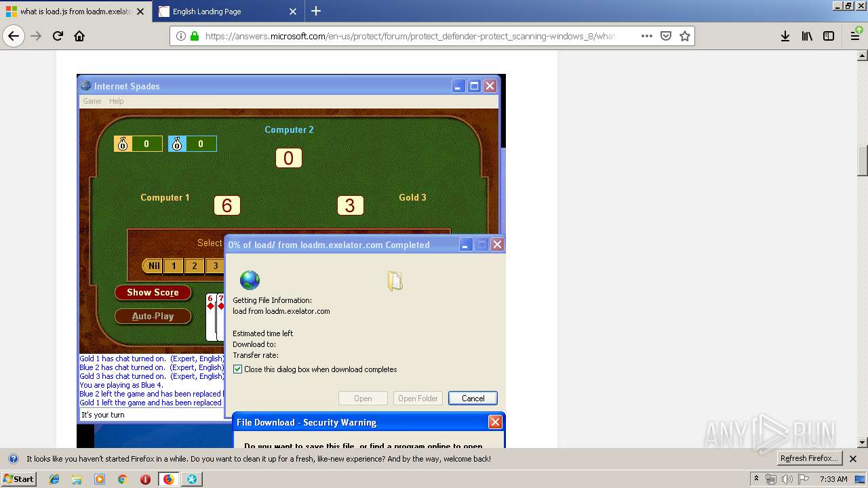
Task: Click the Refresh Firefox button
Action: tap(809, 458)
